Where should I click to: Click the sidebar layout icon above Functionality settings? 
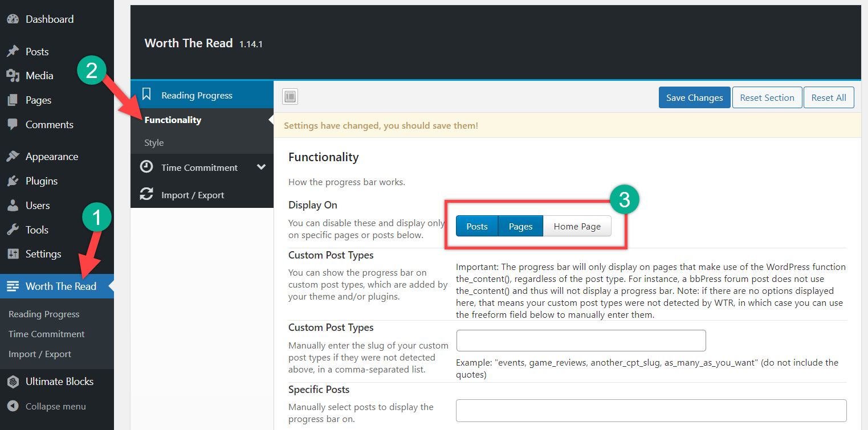click(290, 97)
